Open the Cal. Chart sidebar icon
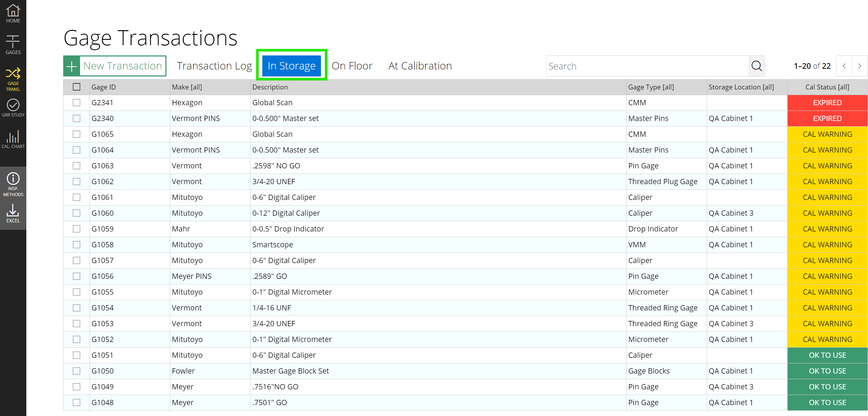The image size is (868, 416). (x=13, y=139)
